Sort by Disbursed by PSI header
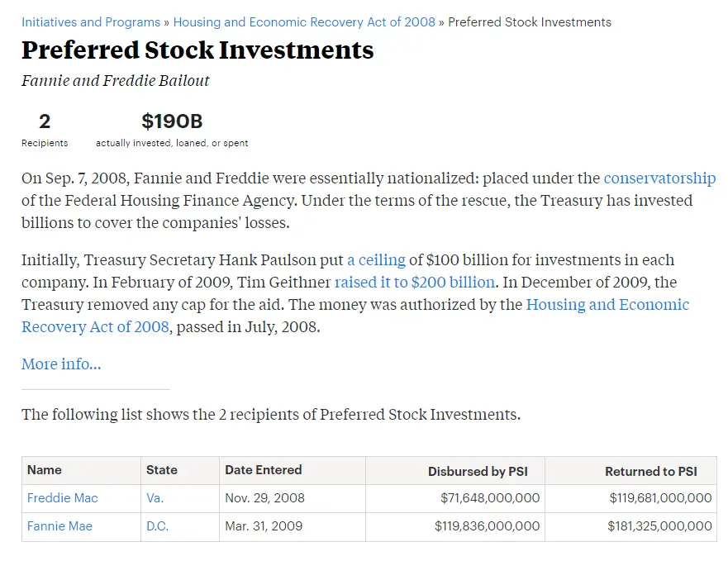 pyautogui.click(x=478, y=472)
